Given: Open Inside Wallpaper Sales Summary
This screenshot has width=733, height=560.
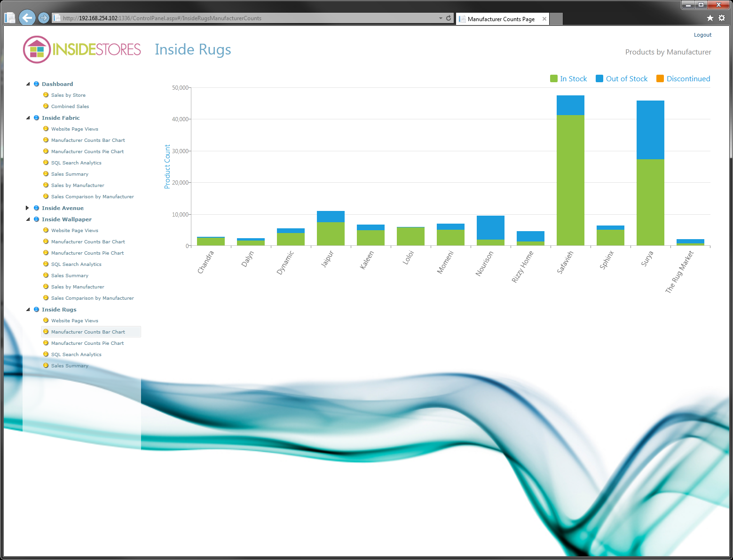Looking at the screenshot, I should click(x=70, y=276).
